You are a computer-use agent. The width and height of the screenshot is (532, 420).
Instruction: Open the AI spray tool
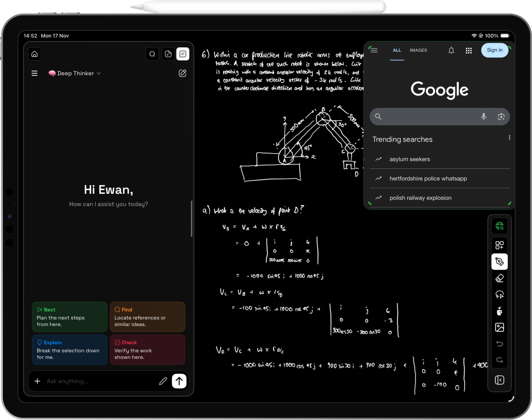[x=499, y=311]
